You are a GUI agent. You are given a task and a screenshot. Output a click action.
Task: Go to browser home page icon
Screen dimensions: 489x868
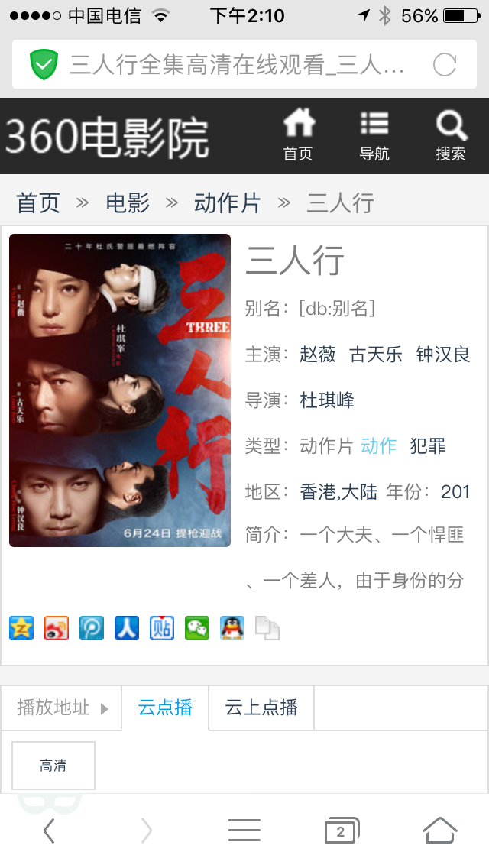[439, 830]
